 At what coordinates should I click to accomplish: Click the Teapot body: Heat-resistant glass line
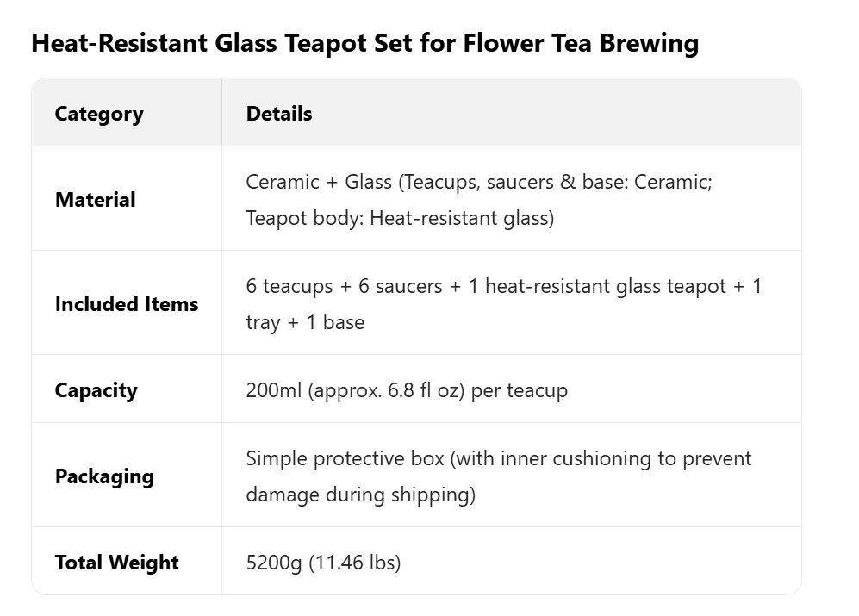[400, 218]
